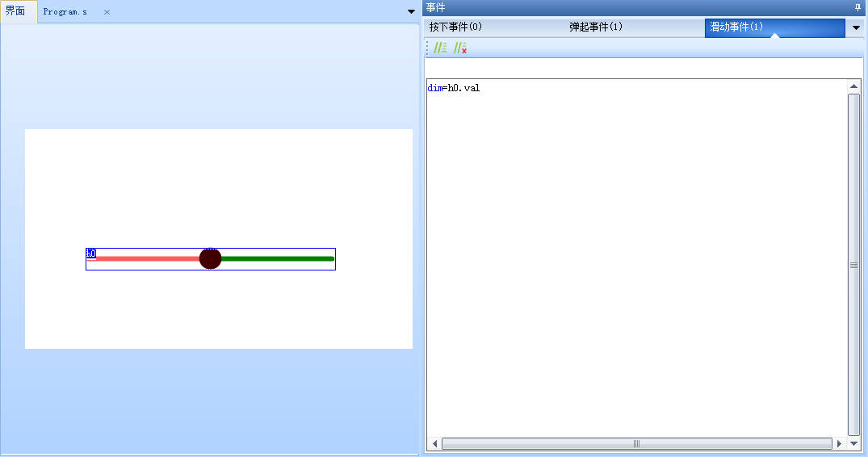Screen dimensions: 868x457
Task: Click the code editor scroll down arrow
Action: coord(853,432)
